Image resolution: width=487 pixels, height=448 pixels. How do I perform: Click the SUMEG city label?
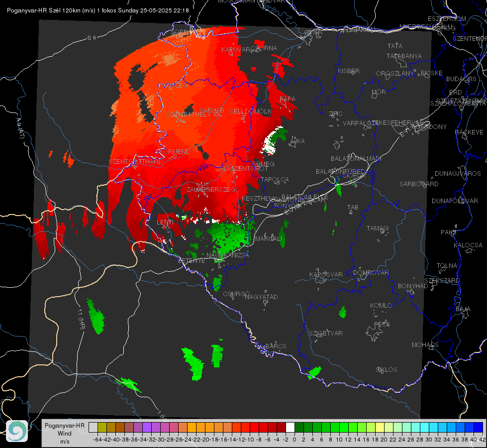(x=263, y=164)
